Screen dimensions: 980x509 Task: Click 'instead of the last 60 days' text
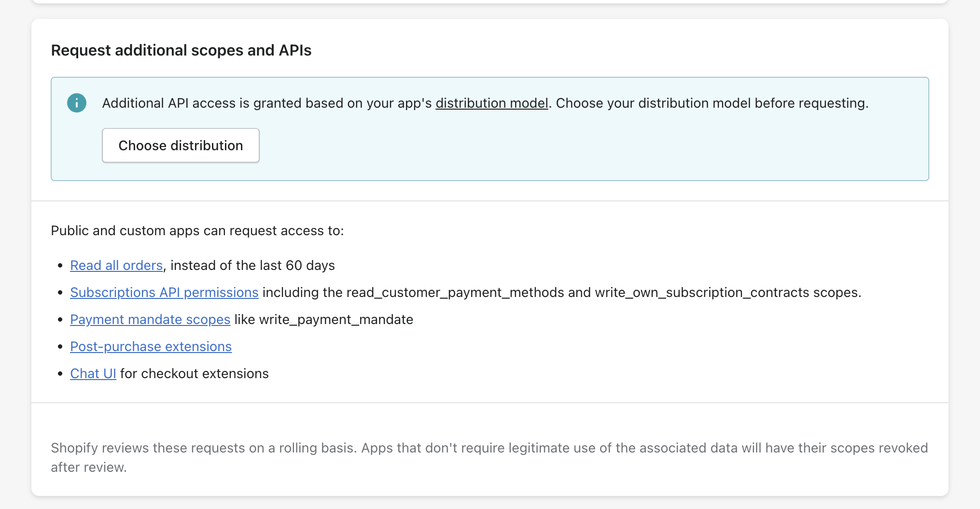(x=252, y=265)
